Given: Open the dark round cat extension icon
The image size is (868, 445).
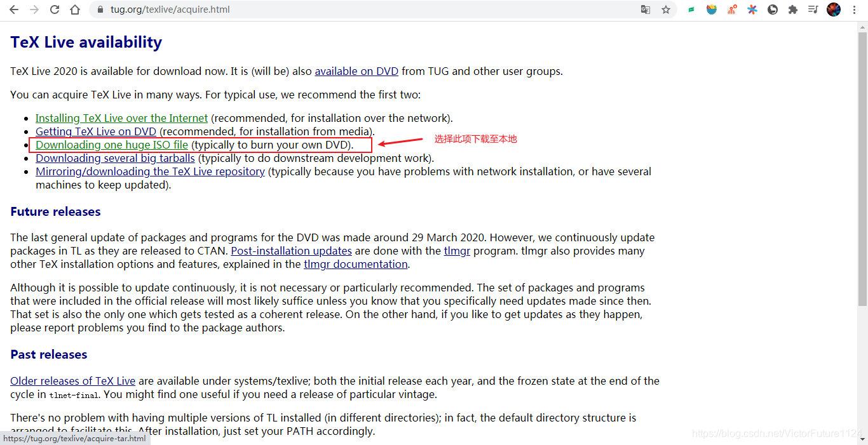Looking at the screenshot, I should 773,10.
